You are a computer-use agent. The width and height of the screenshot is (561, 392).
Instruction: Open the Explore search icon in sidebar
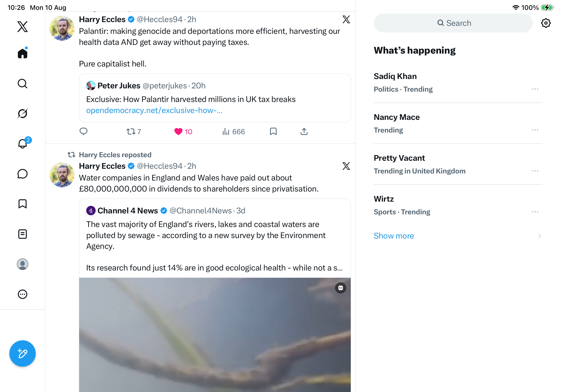pyautogui.click(x=23, y=84)
